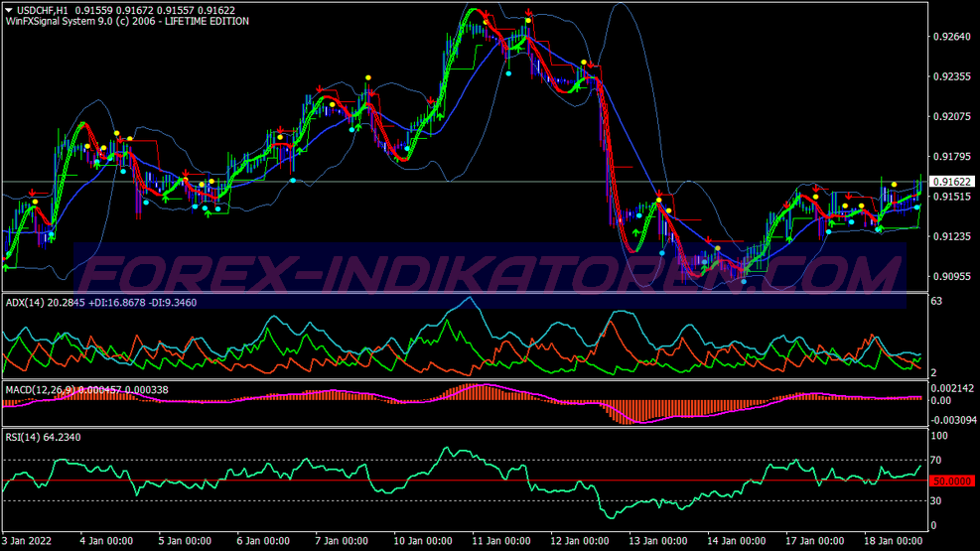Click the 10 Jan 00:00 time label

tap(423, 541)
